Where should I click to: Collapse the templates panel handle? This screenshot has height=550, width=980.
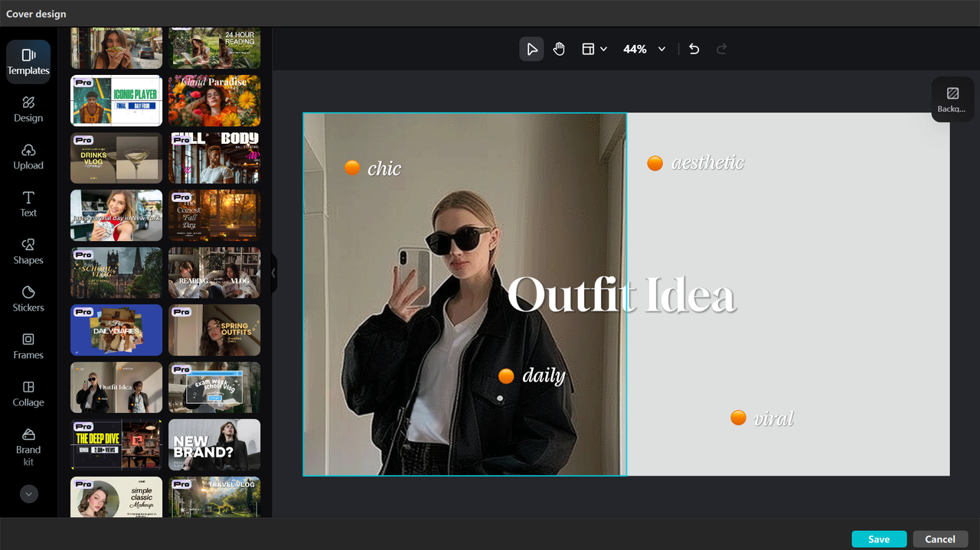click(273, 273)
